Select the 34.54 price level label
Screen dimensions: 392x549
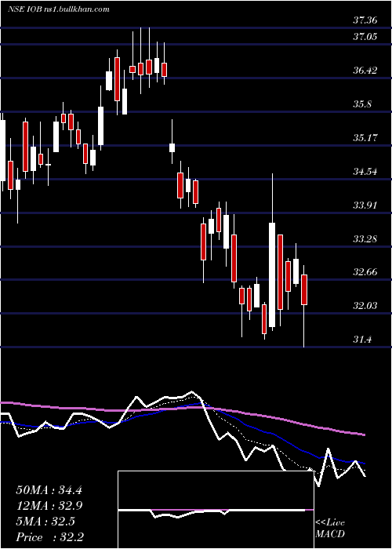(365, 172)
